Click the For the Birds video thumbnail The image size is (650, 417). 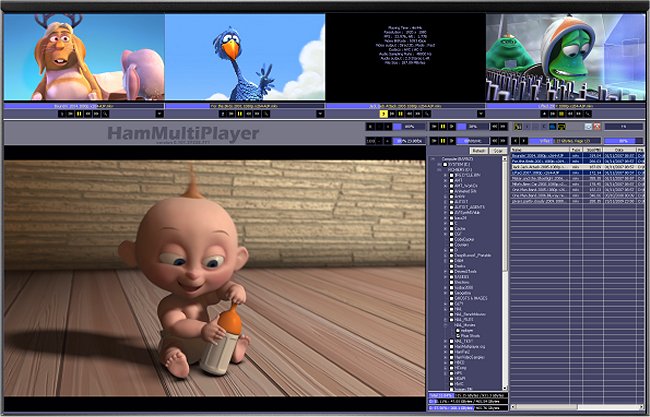(x=245, y=57)
